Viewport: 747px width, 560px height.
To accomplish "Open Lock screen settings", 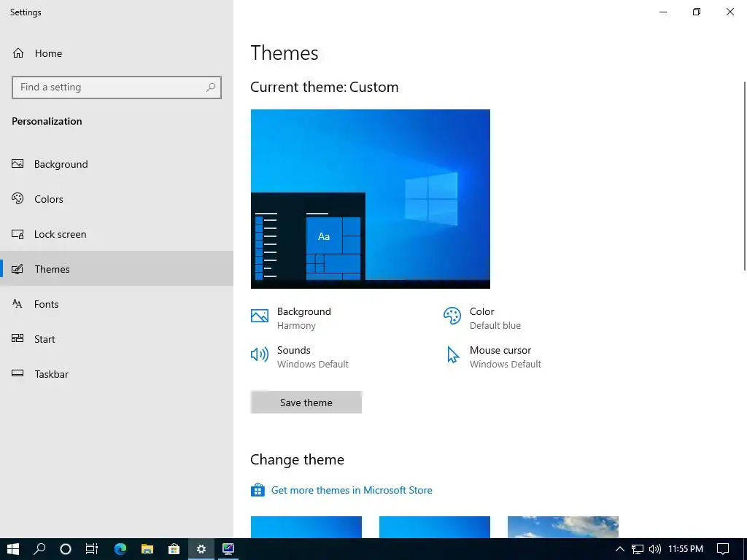I will (117, 234).
